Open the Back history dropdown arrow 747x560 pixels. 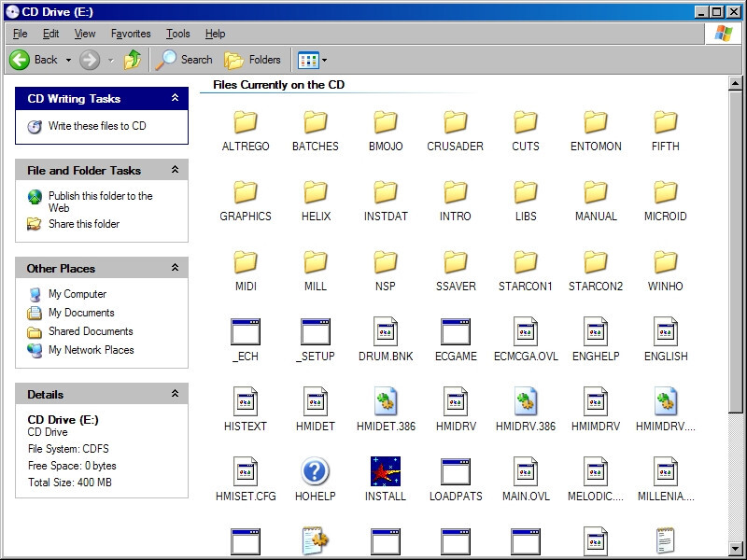click(x=68, y=60)
